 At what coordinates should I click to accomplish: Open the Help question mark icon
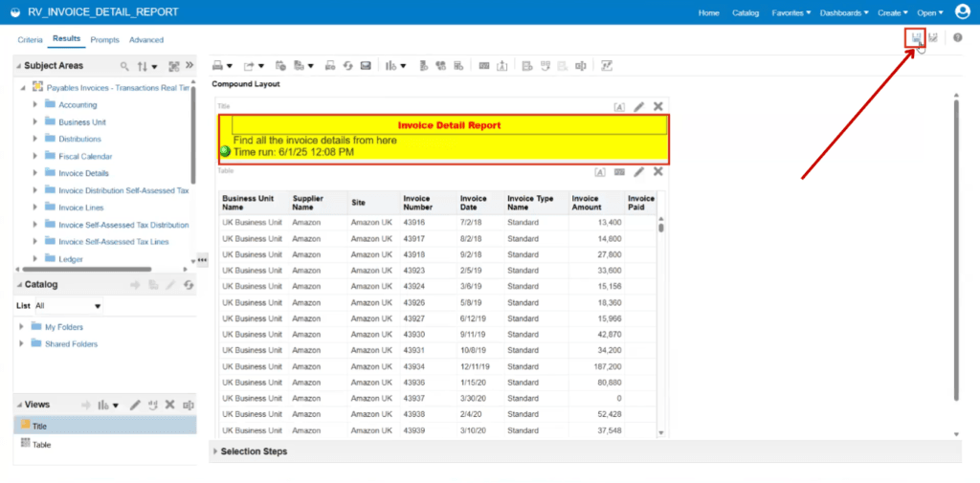(x=957, y=38)
